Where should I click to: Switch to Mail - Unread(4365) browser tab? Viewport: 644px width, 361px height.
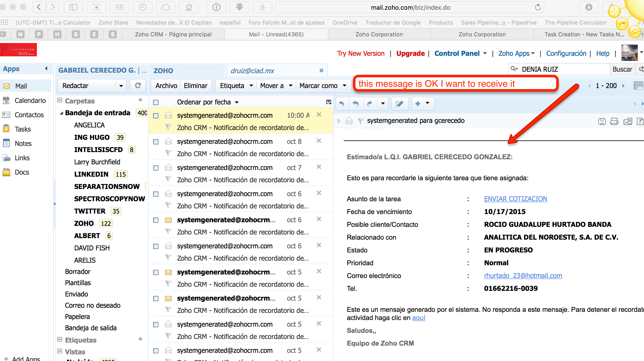(x=276, y=34)
